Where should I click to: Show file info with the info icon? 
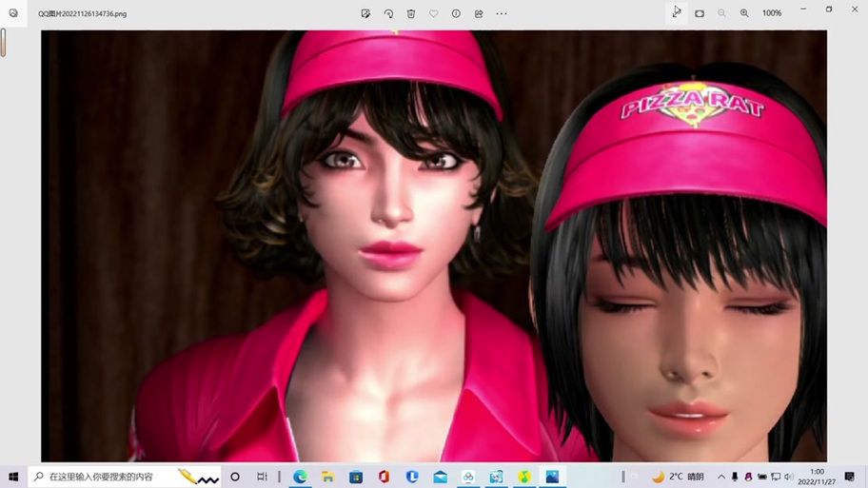coord(456,13)
